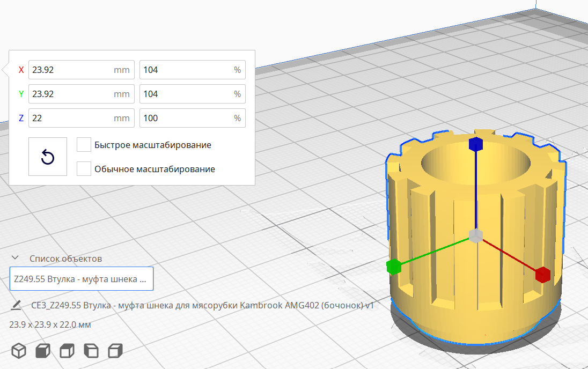Click the pencil icon to rename the job
The image size is (588, 369).
click(16, 305)
